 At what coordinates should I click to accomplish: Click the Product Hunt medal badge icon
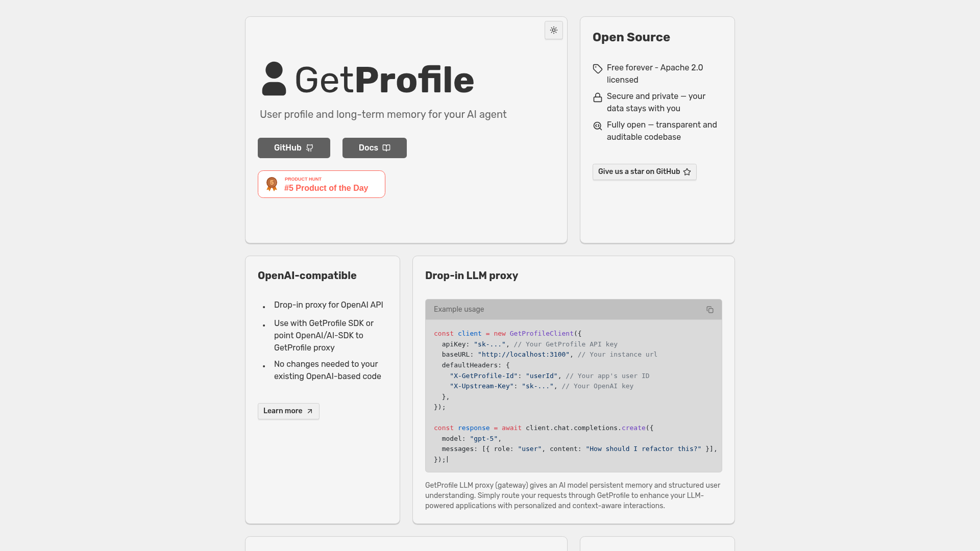pos(272,184)
